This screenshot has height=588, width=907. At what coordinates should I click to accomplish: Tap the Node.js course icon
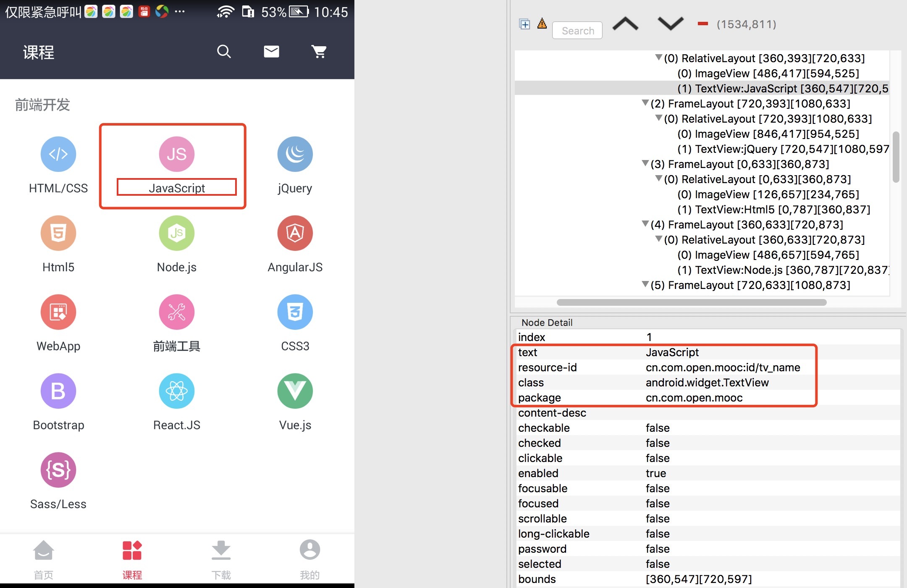coord(177,233)
